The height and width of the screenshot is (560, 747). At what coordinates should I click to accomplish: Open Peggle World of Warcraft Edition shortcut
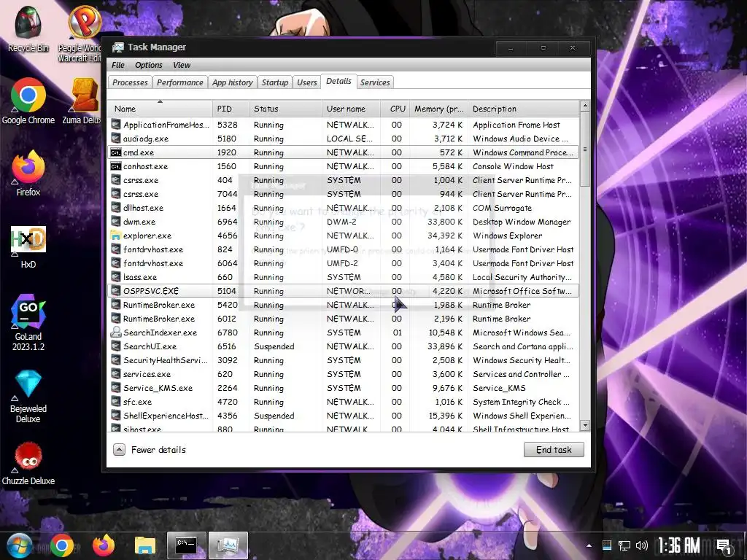[x=81, y=34]
